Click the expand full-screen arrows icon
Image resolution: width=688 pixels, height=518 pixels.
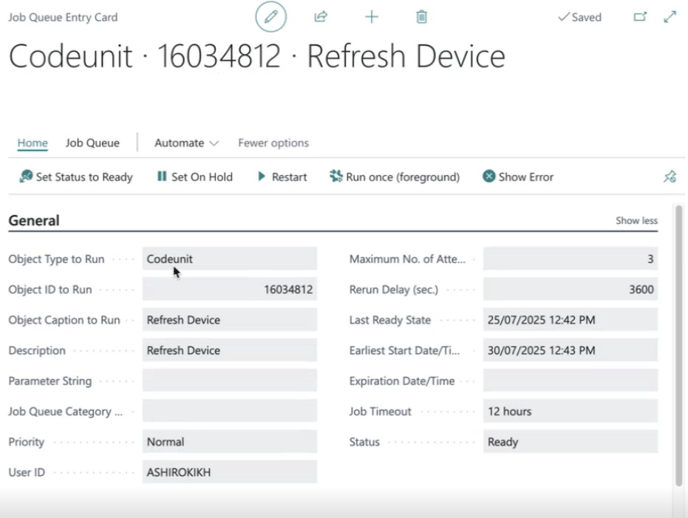(670, 17)
